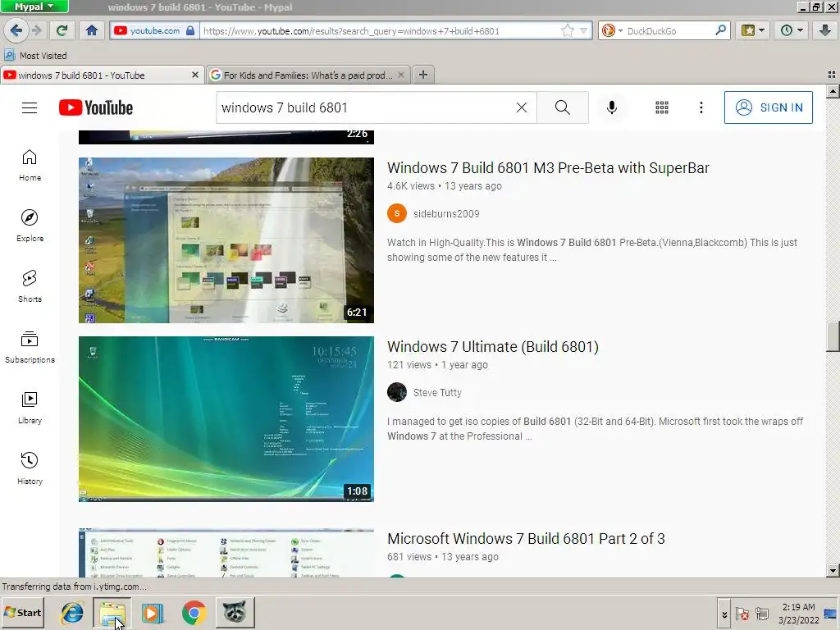List all tabs button at right of tab bar
Screen dimensions: 840x630
click(x=832, y=75)
